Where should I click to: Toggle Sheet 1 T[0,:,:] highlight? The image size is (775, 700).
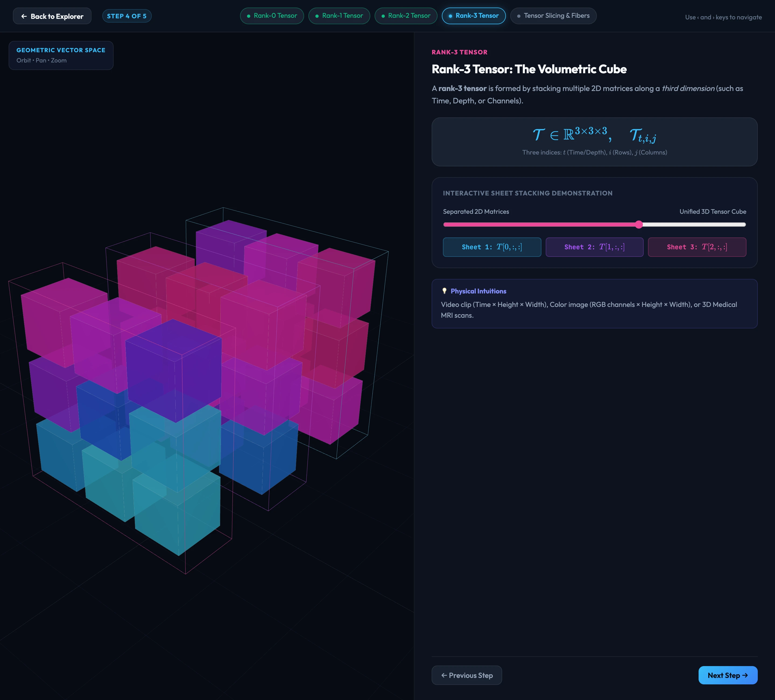[x=492, y=247]
